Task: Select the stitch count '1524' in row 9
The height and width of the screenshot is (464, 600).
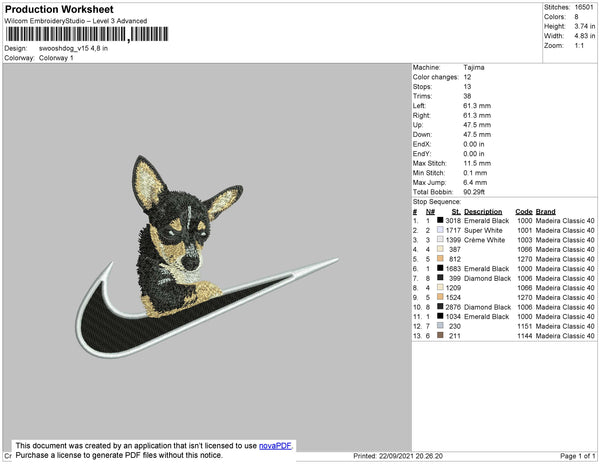Action: 453,297
